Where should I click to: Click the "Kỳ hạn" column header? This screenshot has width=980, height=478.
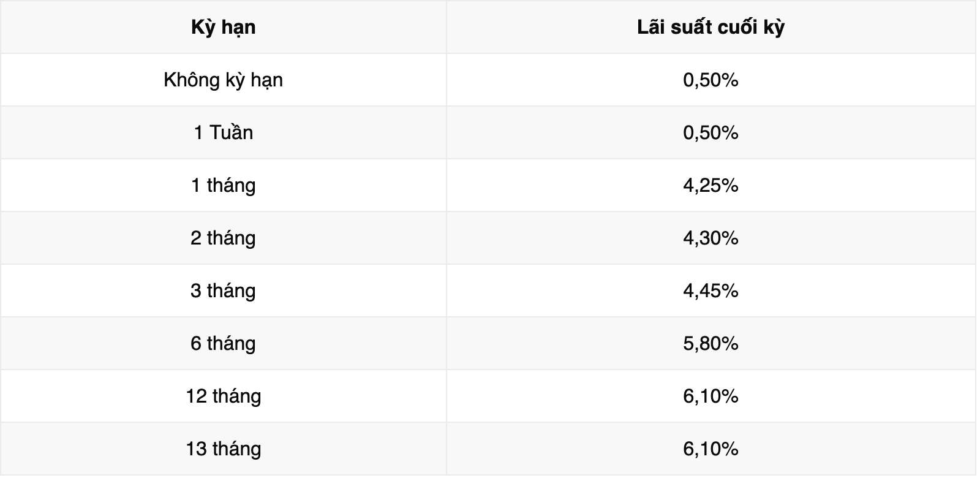tap(224, 28)
